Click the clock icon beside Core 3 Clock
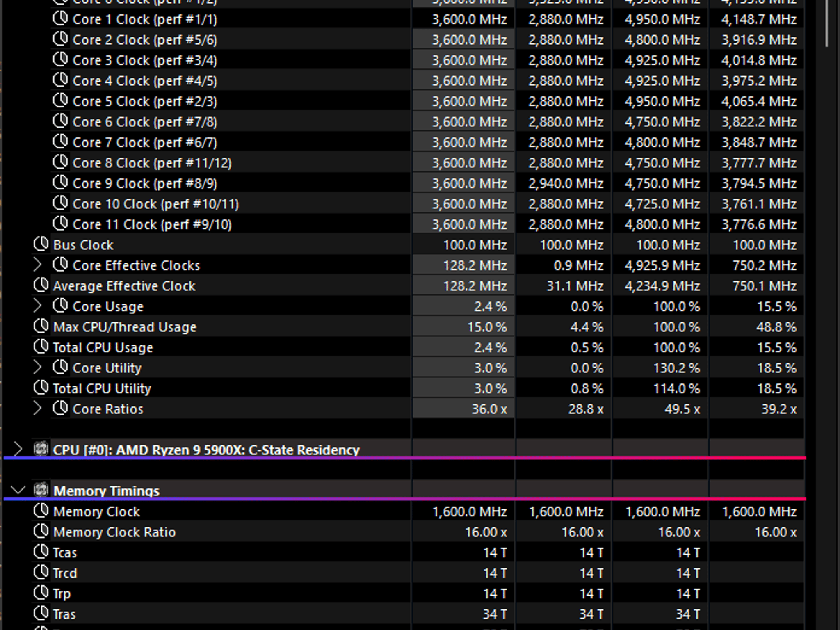 61,59
